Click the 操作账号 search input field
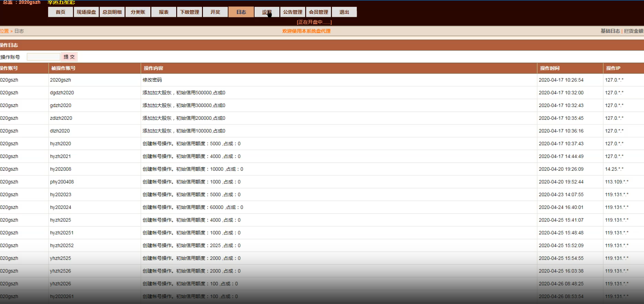Viewport: 644px width, 304px height. pyautogui.click(x=43, y=57)
